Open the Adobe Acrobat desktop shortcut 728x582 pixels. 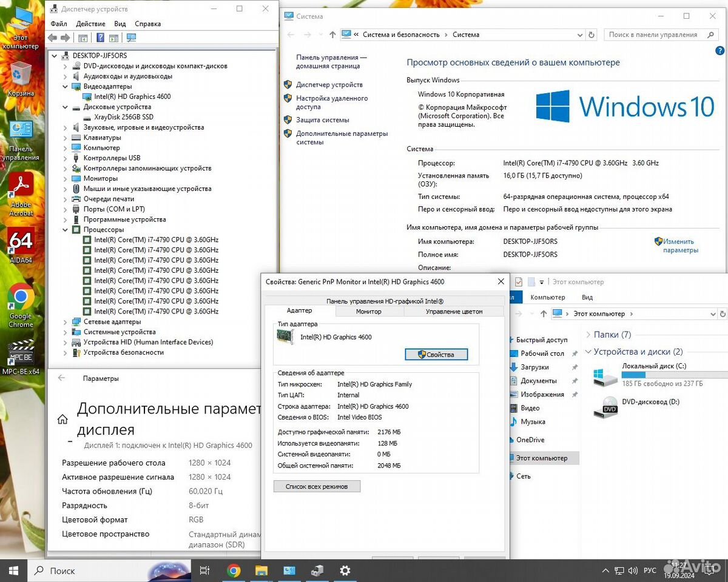[x=21, y=194]
